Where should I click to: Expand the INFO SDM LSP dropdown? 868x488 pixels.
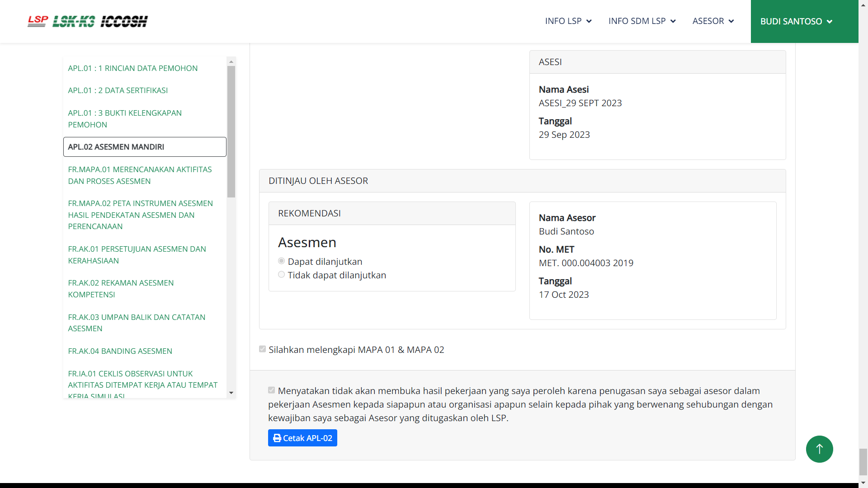(x=642, y=21)
